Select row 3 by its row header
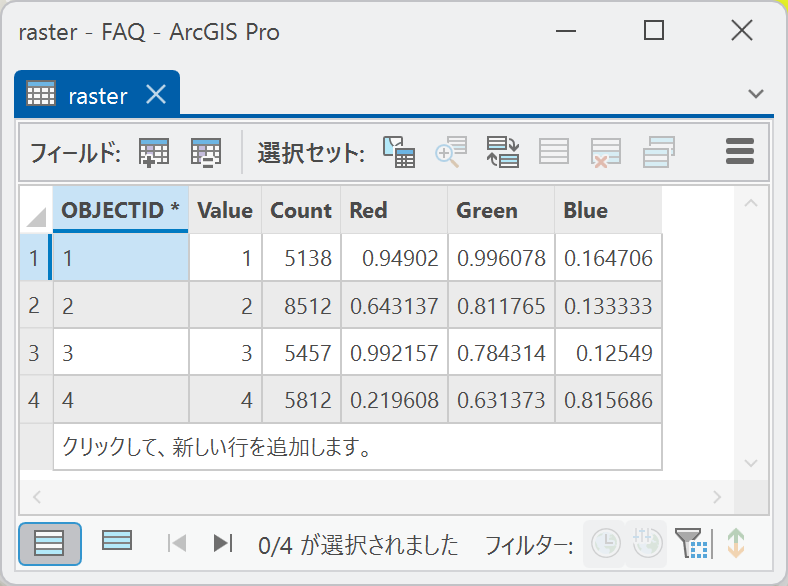 pos(34,353)
